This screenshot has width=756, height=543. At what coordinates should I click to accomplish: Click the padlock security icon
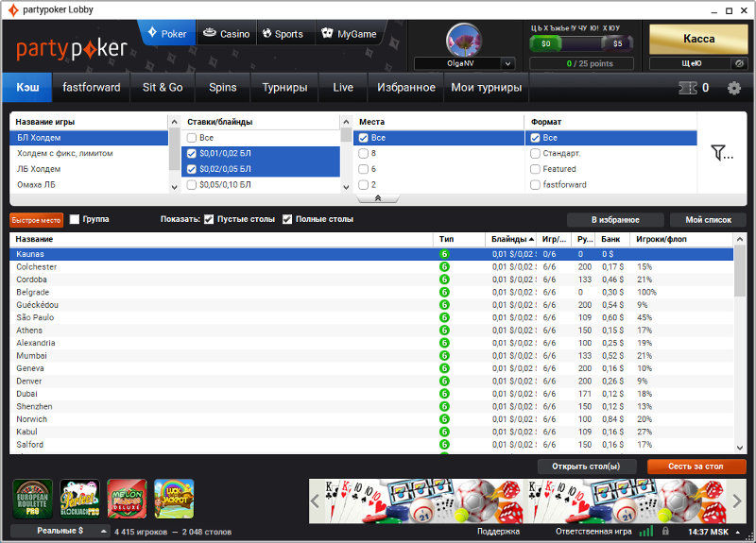point(665,531)
